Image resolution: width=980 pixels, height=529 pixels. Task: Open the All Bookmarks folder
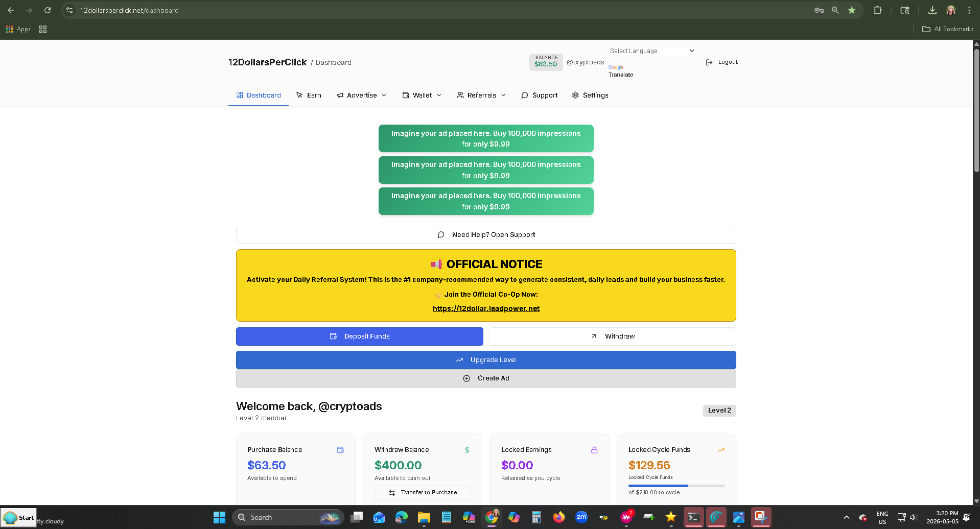(948, 29)
